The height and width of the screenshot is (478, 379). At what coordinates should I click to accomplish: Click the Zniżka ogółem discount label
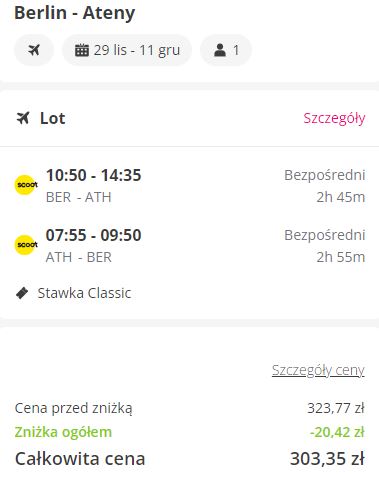pos(63,432)
